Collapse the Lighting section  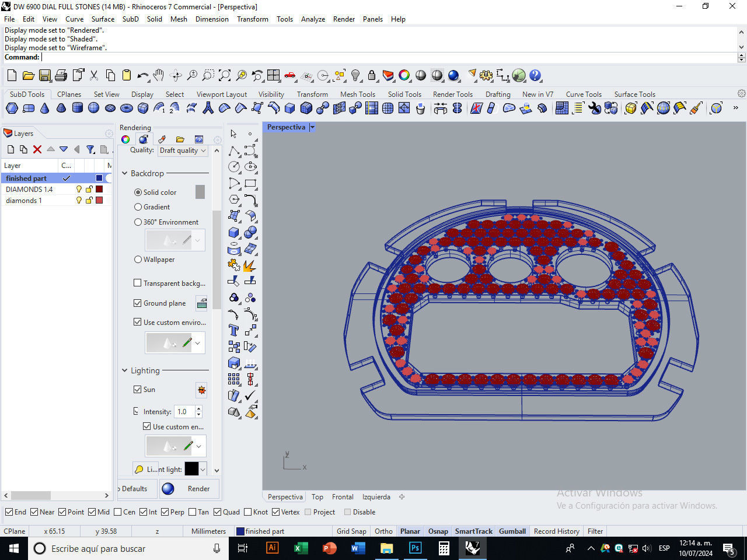124,370
